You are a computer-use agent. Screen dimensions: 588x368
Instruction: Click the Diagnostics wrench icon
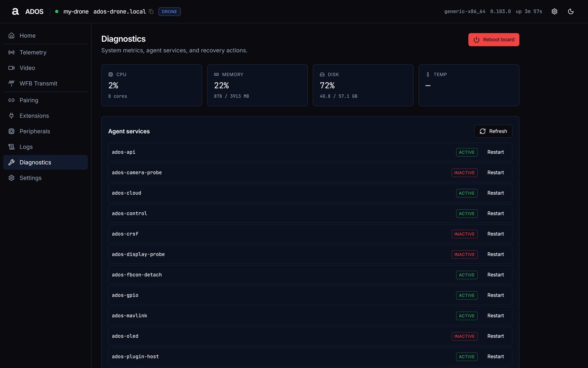[11, 162]
